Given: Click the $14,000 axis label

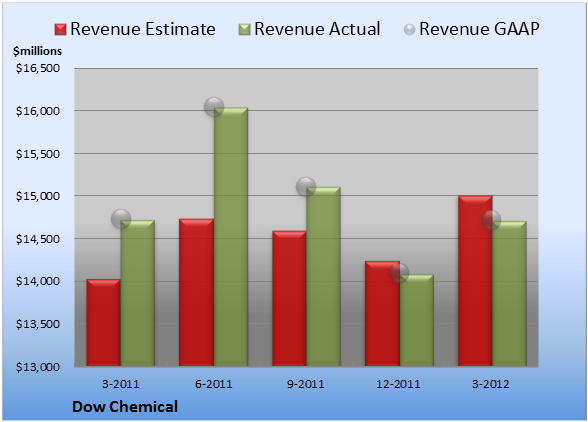Looking at the screenshot, I should click(x=38, y=281).
